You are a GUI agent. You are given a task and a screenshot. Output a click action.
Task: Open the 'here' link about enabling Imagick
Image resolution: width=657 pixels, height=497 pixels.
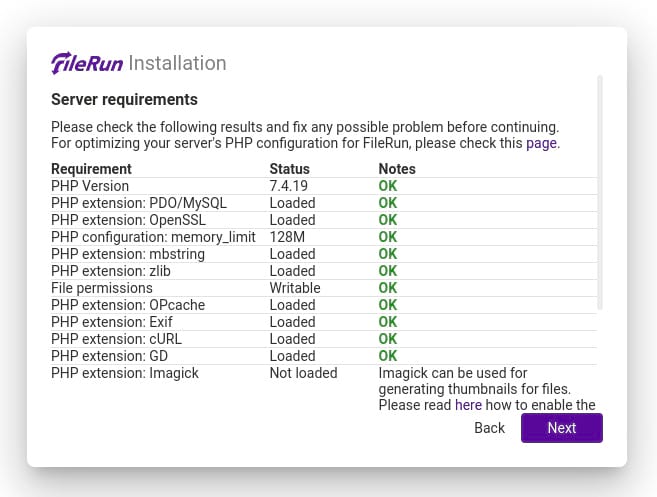468,405
